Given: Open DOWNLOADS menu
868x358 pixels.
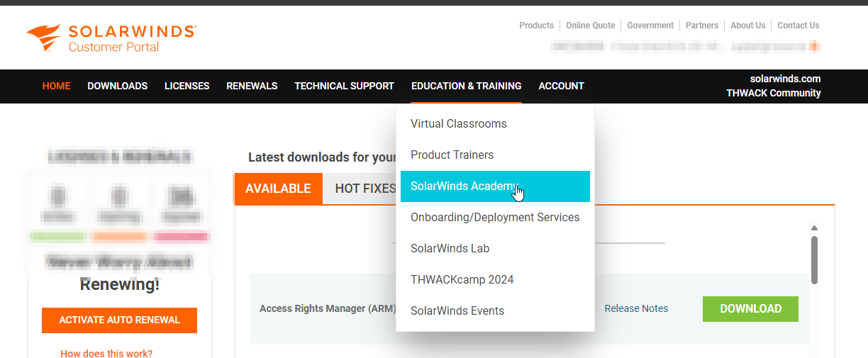Looking at the screenshot, I should (118, 86).
